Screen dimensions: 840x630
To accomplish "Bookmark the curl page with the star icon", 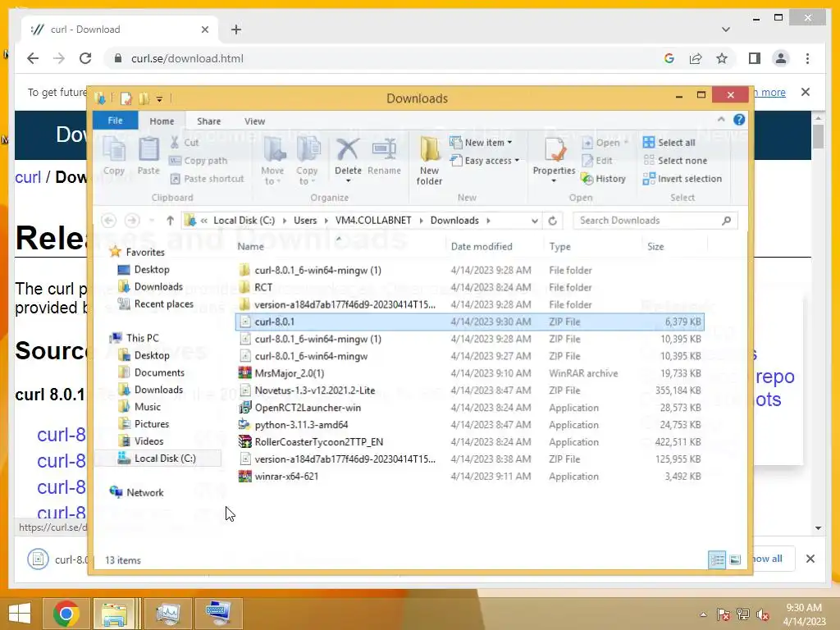I will coord(722,58).
